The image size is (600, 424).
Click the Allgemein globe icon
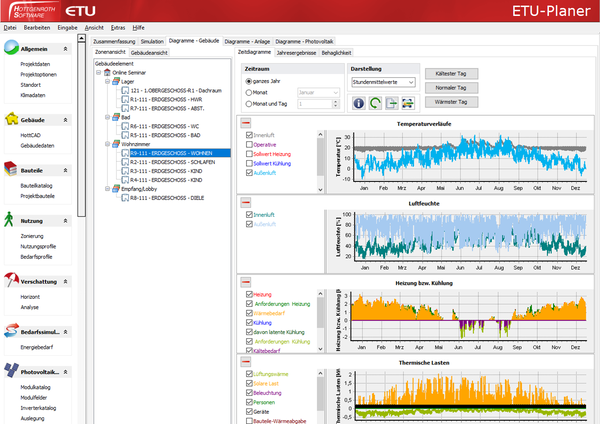pos(11,47)
